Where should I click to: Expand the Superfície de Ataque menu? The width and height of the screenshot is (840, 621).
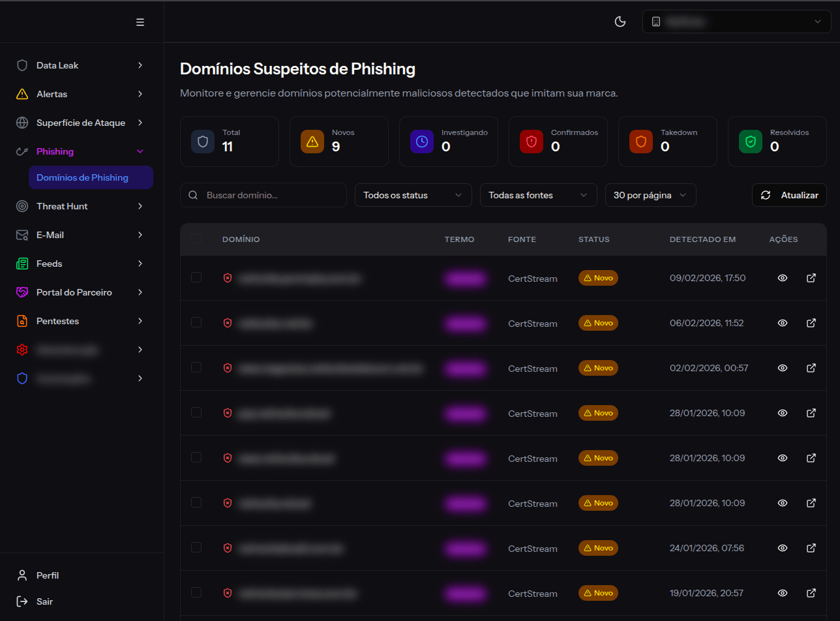click(x=22, y=122)
